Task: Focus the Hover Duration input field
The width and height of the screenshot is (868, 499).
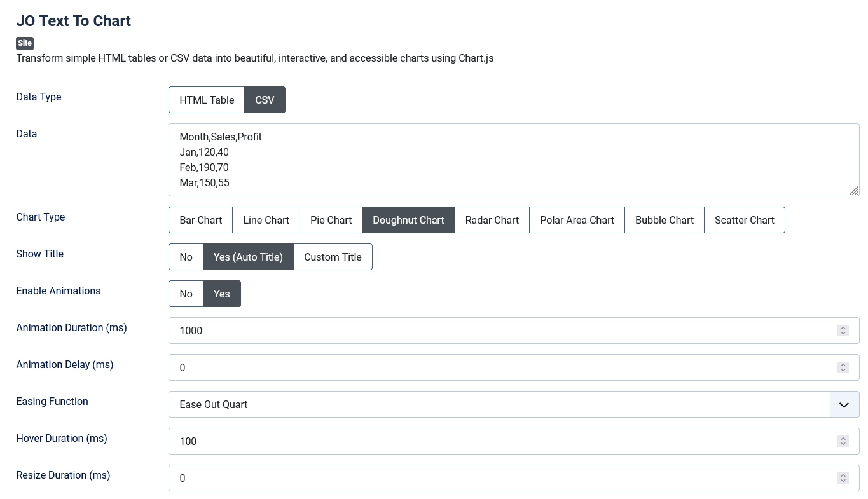Action: click(x=496, y=441)
